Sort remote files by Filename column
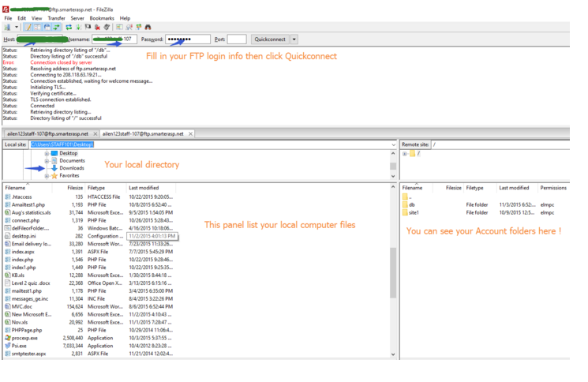This screenshot has height=382, width=588. (x=416, y=188)
